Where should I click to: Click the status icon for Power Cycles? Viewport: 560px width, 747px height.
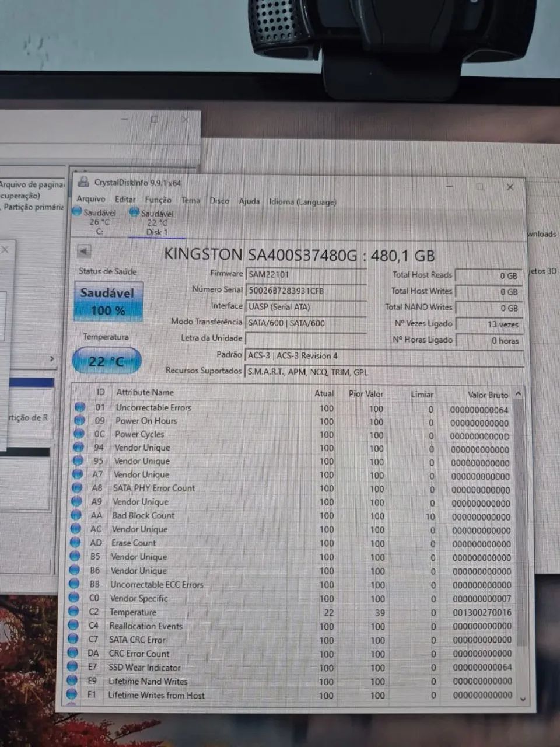coord(79,434)
